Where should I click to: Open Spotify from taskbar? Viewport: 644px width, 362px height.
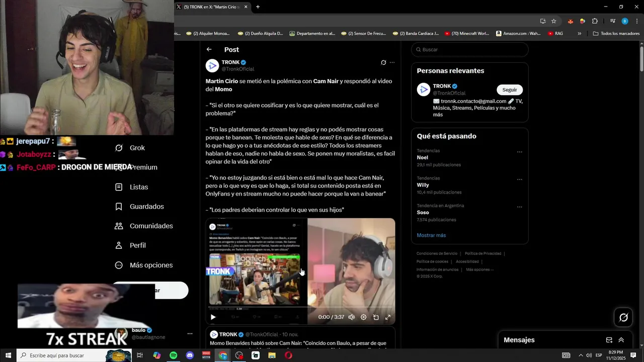173,355
